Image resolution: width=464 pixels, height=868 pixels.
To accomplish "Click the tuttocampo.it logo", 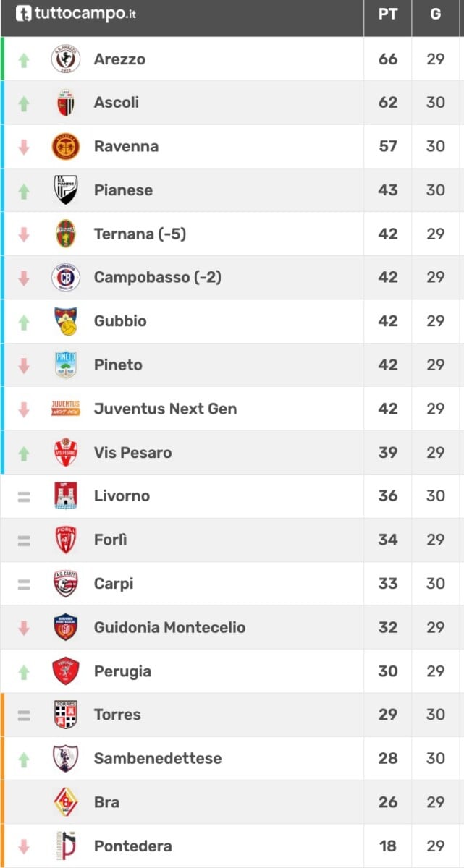I will tap(76, 14).
